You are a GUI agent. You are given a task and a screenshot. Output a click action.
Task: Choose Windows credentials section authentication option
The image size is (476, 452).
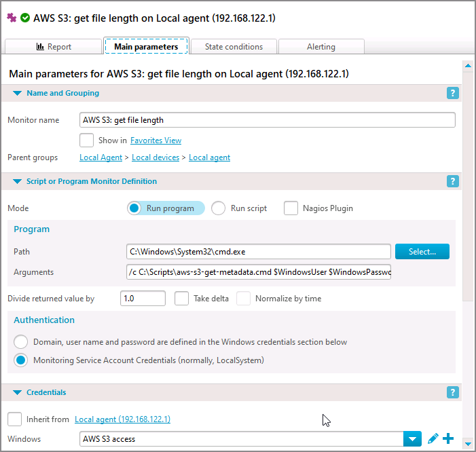click(x=20, y=342)
